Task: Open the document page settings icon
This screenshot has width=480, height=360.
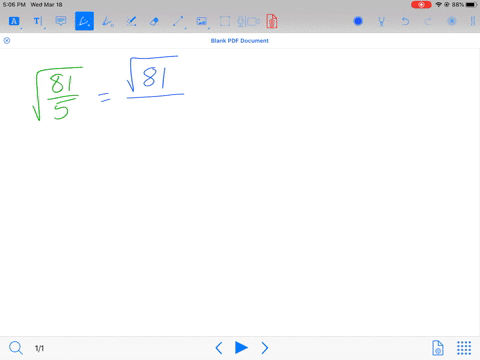Action: [x=437, y=348]
